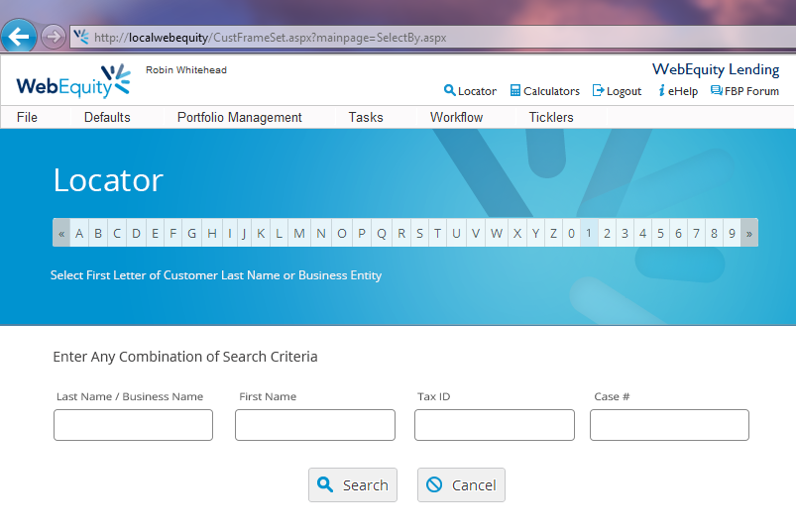Select letter M in the alphabet locator

click(x=299, y=234)
